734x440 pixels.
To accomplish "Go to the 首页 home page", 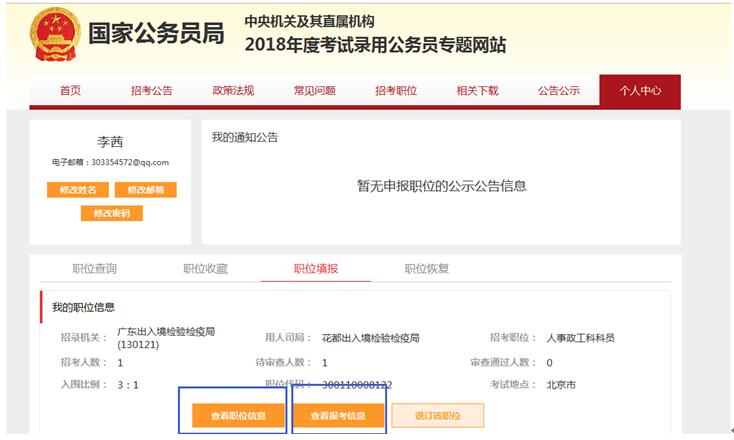I will pyautogui.click(x=70, y=91).
